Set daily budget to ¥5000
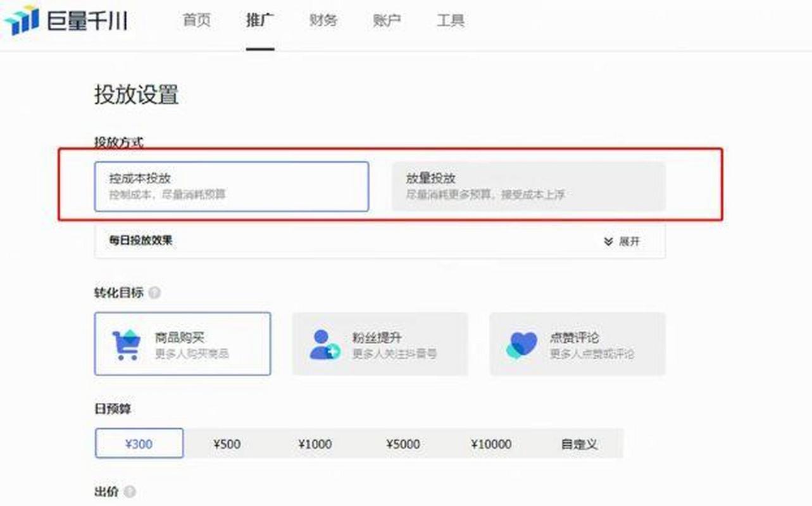This screenshot has width=812, height=506. (403, 443)
